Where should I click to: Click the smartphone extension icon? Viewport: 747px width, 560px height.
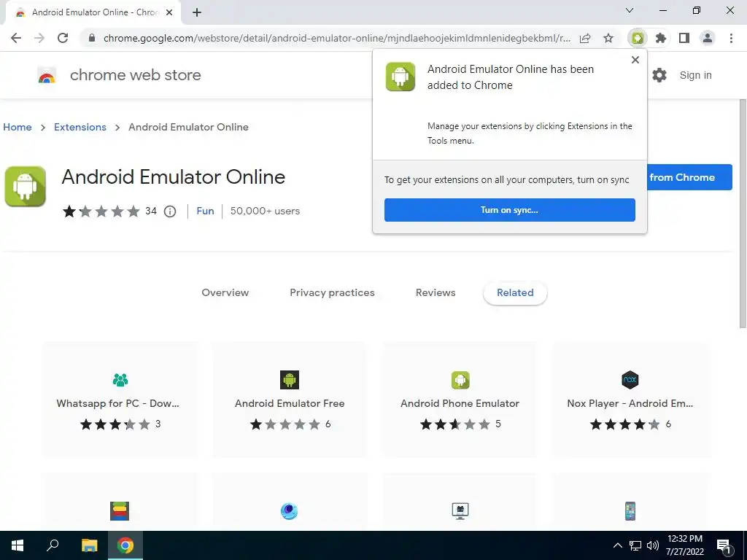pos(630,511)
